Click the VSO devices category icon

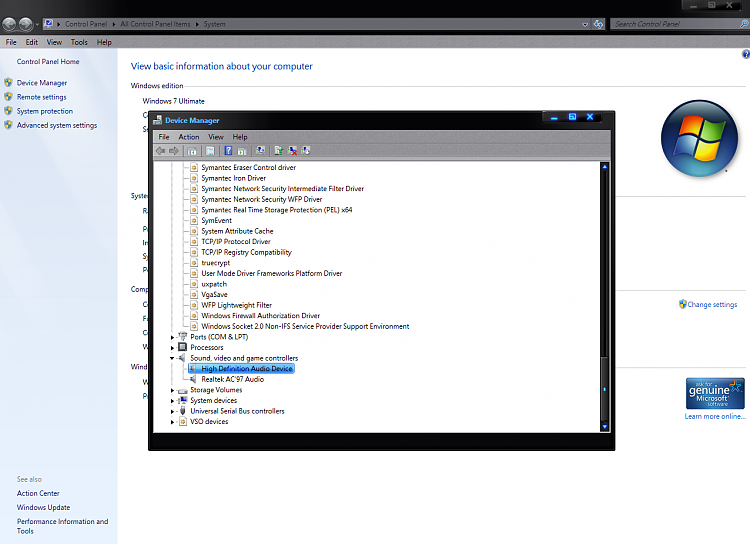click(x=183, y=422)
